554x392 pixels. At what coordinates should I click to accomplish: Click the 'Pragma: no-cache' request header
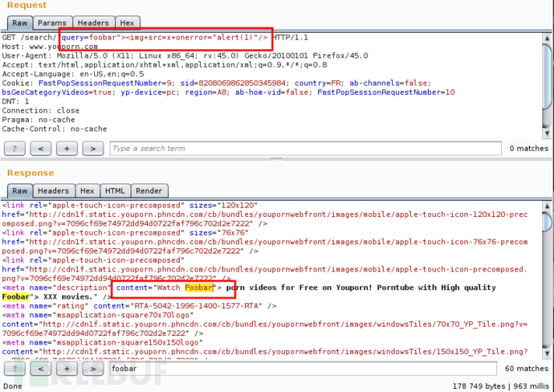(x=39, y=120)
